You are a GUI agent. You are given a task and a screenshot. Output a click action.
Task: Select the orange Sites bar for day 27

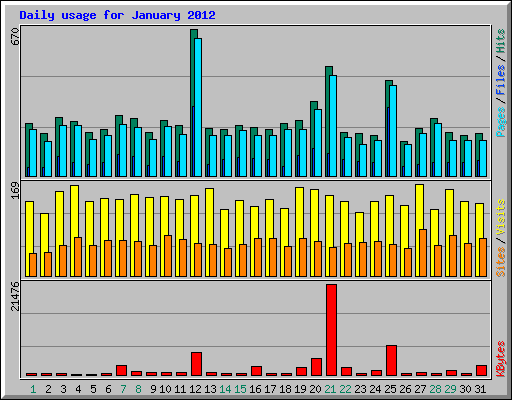point(423,253)
